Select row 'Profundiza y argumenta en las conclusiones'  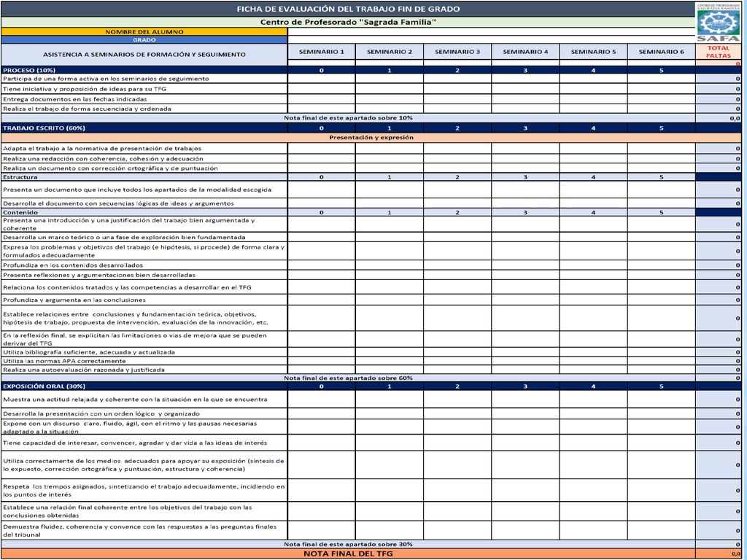371,300
